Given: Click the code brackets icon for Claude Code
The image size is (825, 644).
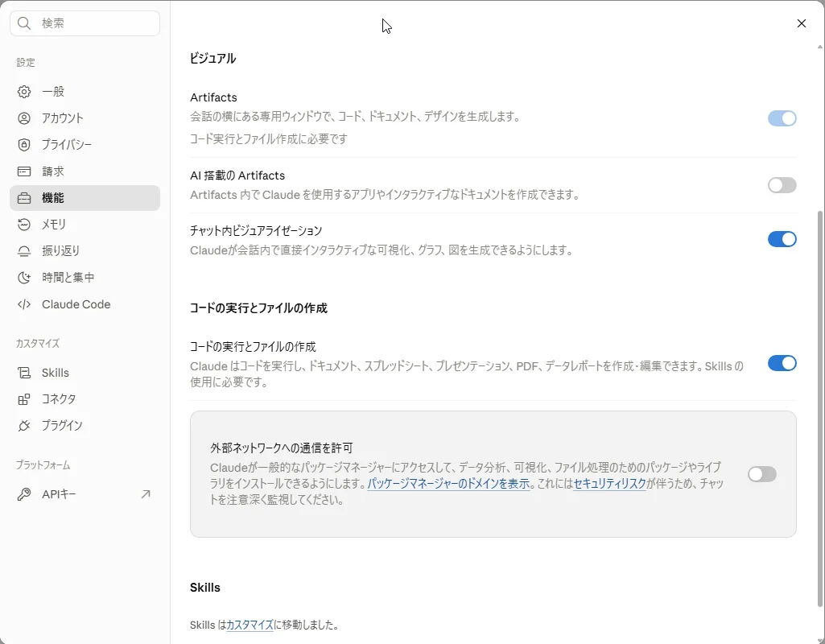Looking at the screenshot, I should click(x=24, y=304).
